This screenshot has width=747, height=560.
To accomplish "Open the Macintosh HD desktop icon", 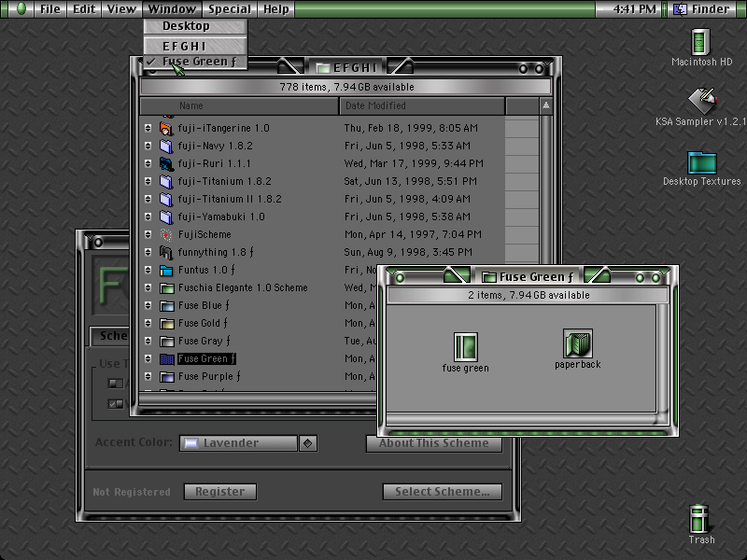I will point(700,42).
